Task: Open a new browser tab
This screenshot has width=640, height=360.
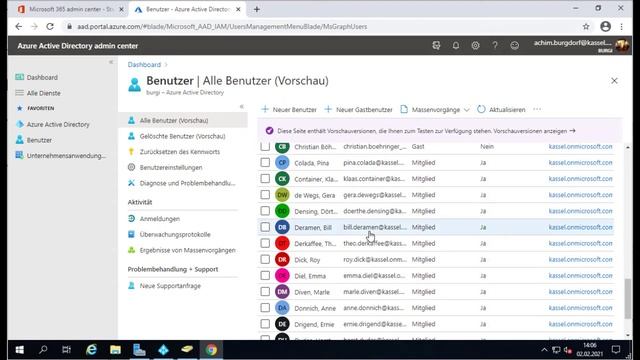Action: click(257, 9)
